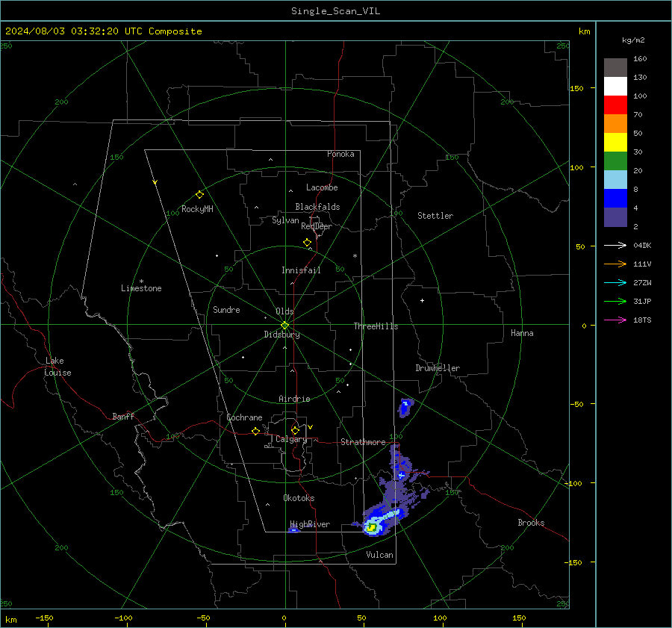Click the asterisk marker above Limestone
Image resolution: width=672 pixels, height=628 pixels.
coord(141,282)
